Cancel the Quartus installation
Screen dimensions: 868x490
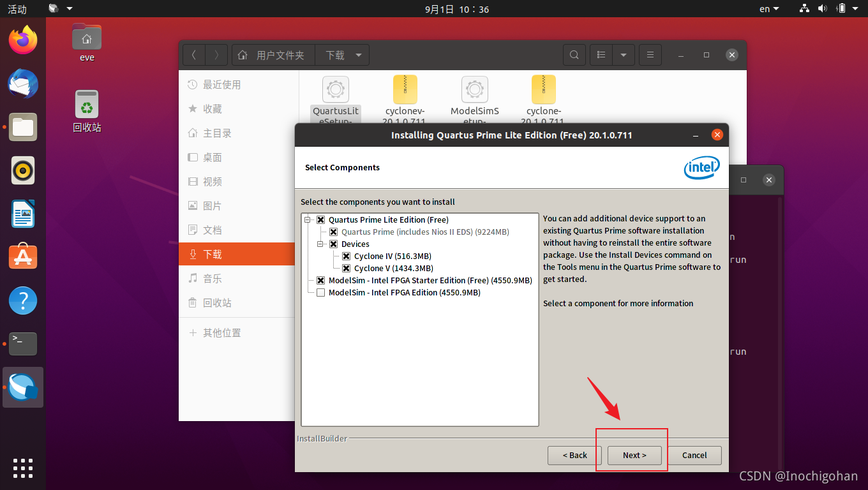click(694, 456)
